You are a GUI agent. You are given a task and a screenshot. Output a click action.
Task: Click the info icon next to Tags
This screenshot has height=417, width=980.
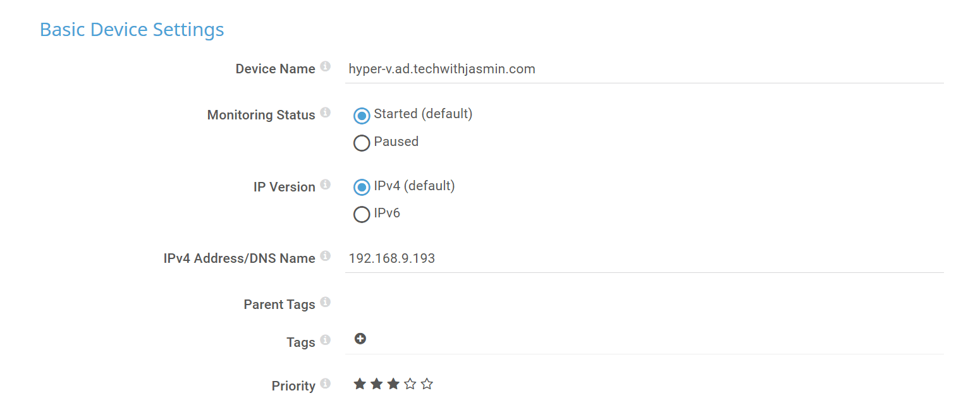click(x=325, y=340)
